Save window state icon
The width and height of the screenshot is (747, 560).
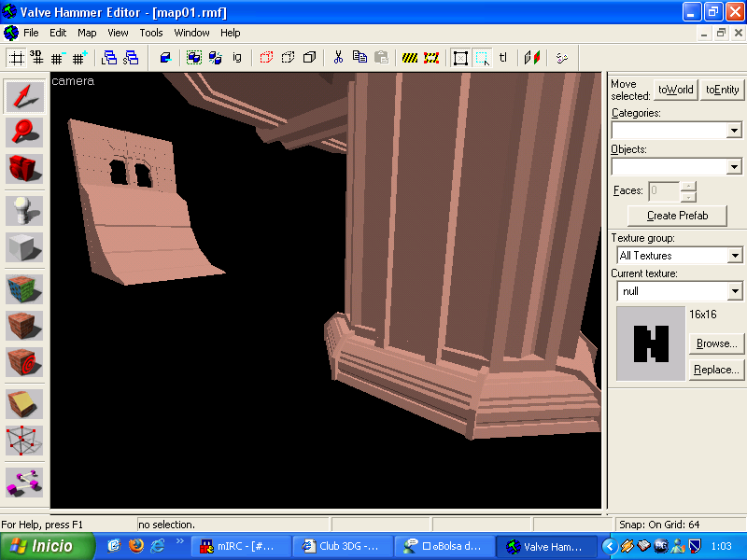pos(130,58)
